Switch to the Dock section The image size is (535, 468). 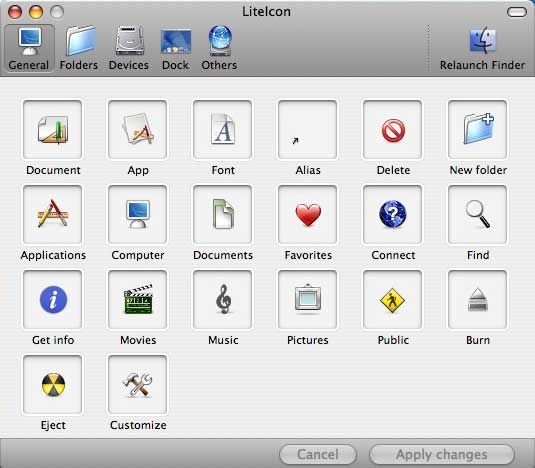click(x=175, y=48)
